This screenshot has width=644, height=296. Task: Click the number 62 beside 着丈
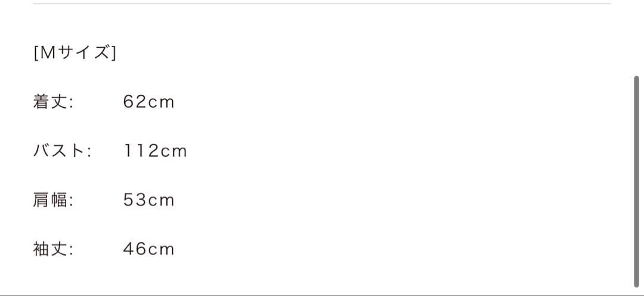pos(135,102)
